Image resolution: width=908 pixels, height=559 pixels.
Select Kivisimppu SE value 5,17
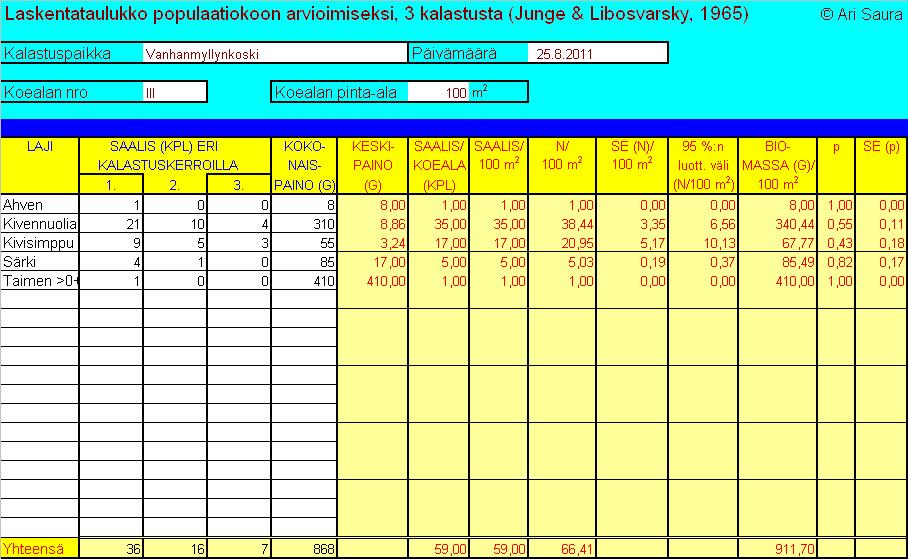click(632, 243)
